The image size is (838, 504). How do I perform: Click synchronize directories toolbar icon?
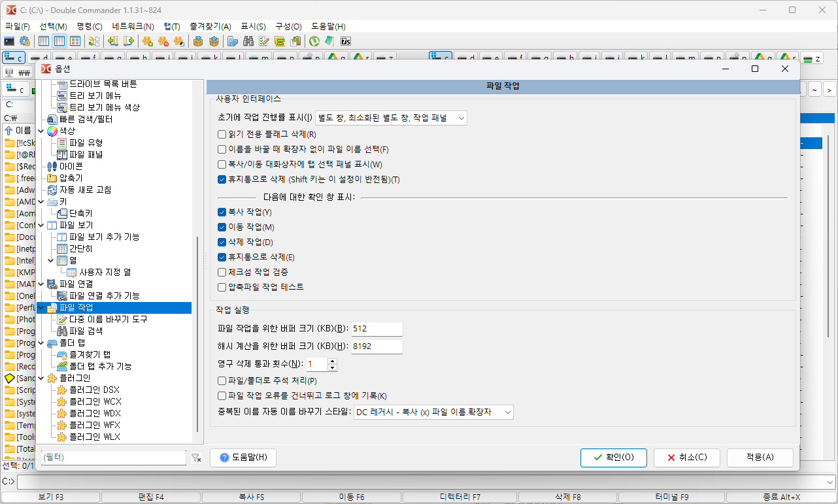[233, 41]
